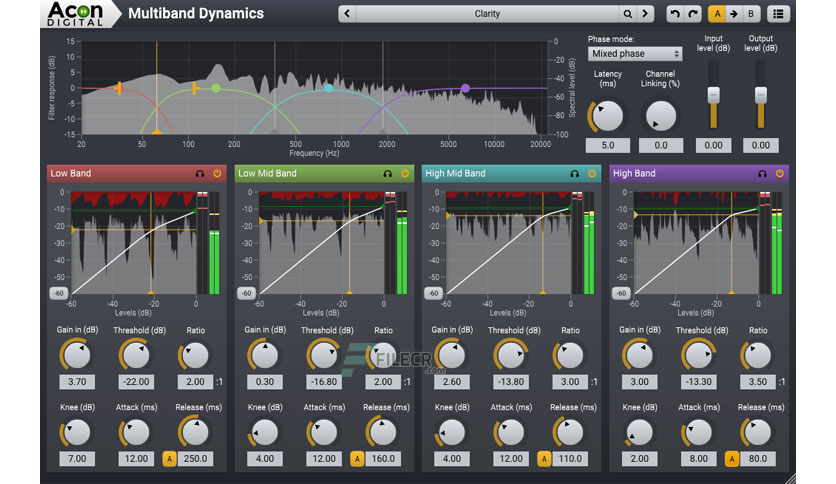
Task: Select the cyan high mid band node
Action: pos(329,88)
